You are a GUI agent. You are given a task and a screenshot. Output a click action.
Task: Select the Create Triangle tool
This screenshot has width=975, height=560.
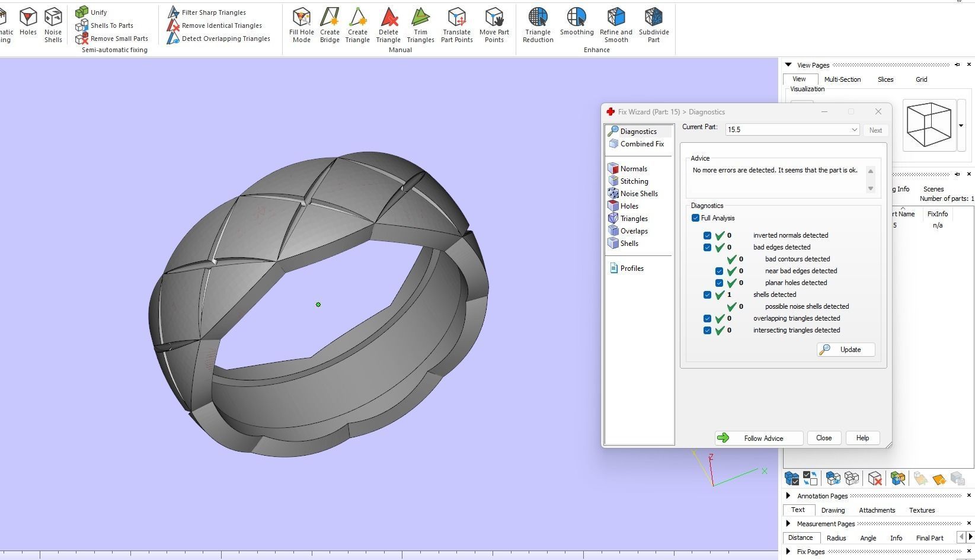point(357,25)
